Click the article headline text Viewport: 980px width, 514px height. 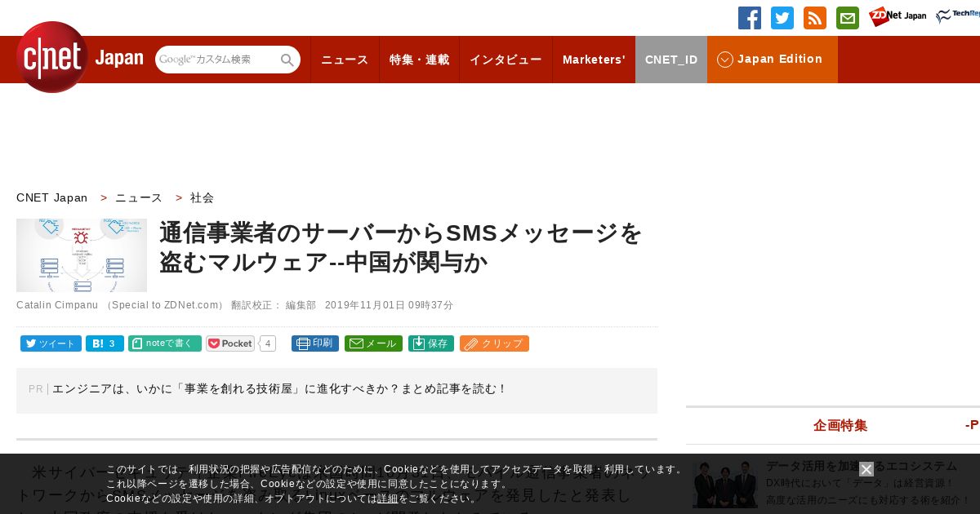pyautogui.click(x=401, y=248)
